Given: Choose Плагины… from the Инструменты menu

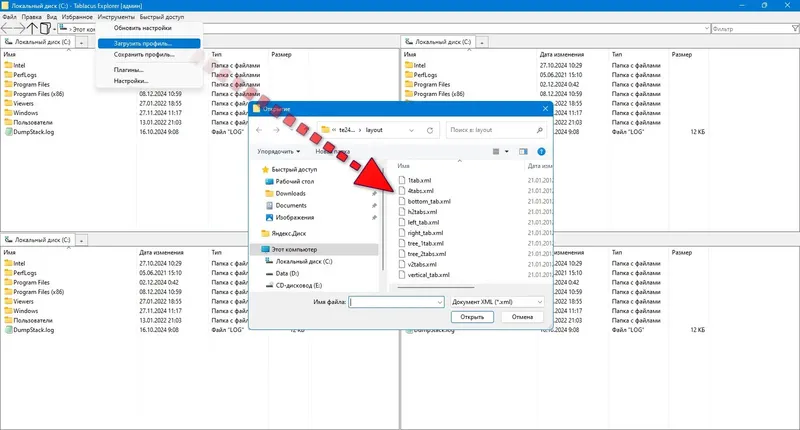Looking at the screenshot, I should point(149,70).
